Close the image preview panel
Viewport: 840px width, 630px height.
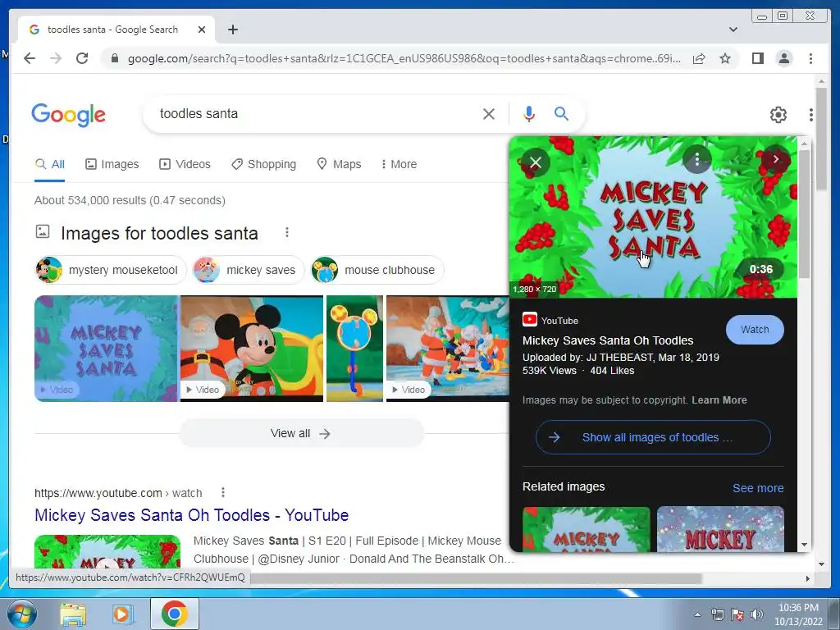tap(535, 162)
